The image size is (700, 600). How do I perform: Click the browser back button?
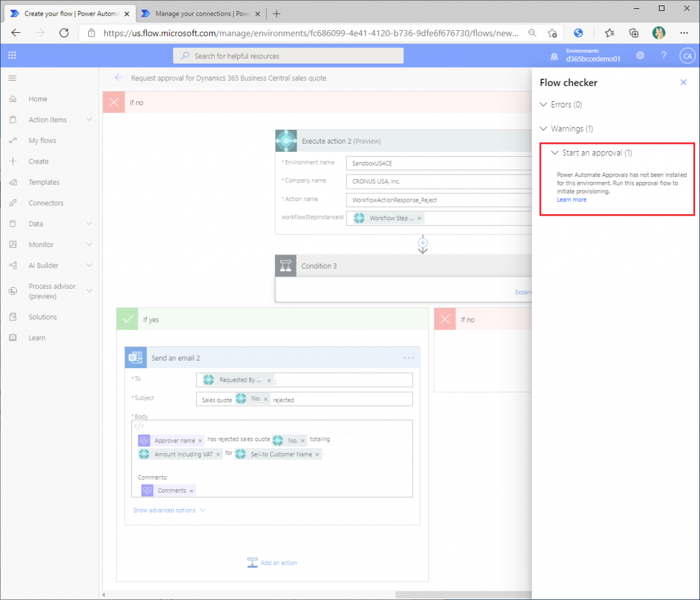pyautogui.click(x=16, y=33)
